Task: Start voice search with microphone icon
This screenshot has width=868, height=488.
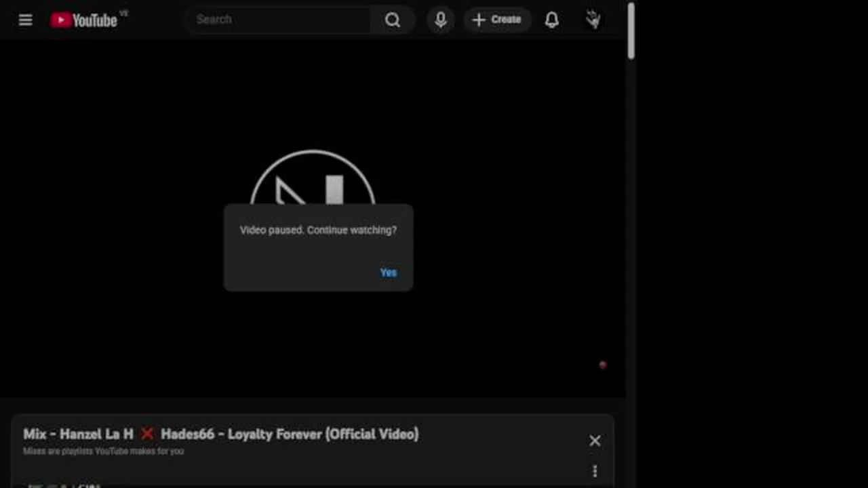Action: [441, 20]
